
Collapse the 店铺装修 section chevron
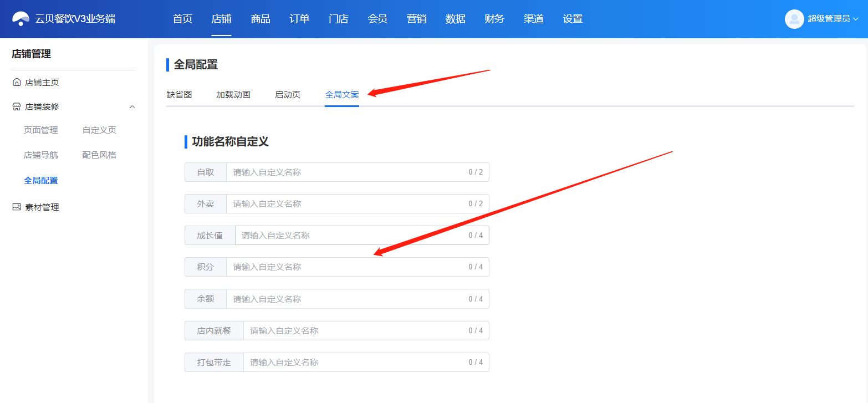point(132,106)
